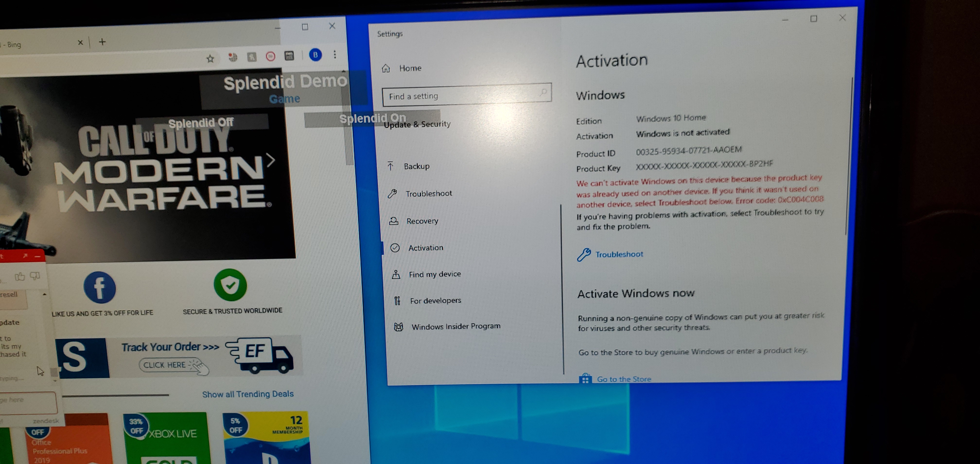Click Track Your Order CLICK HERE button
The width and height of the screenshot is (980, 464).
click(x=164, y=365)
